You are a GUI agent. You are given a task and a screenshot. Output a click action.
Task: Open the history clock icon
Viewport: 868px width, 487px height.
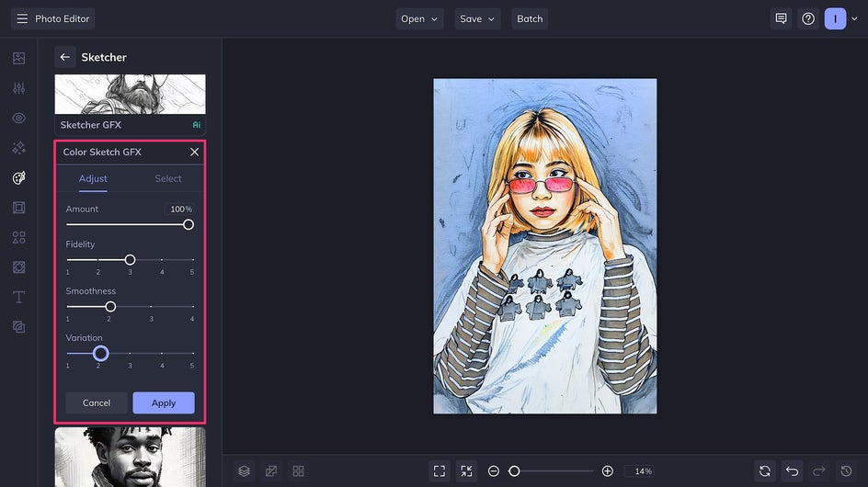pyautogui.click(x=847, y=471)
